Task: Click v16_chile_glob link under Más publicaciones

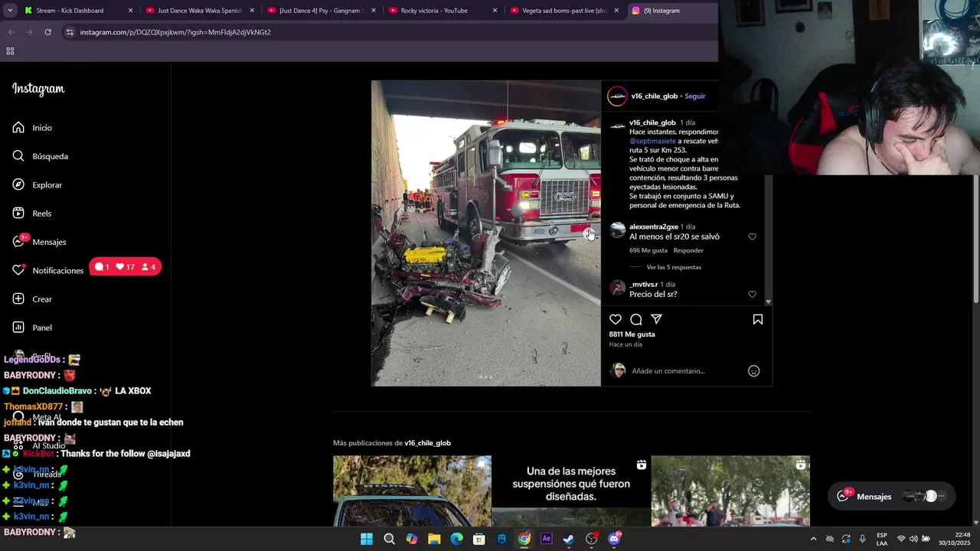Action: coord(427,443)
